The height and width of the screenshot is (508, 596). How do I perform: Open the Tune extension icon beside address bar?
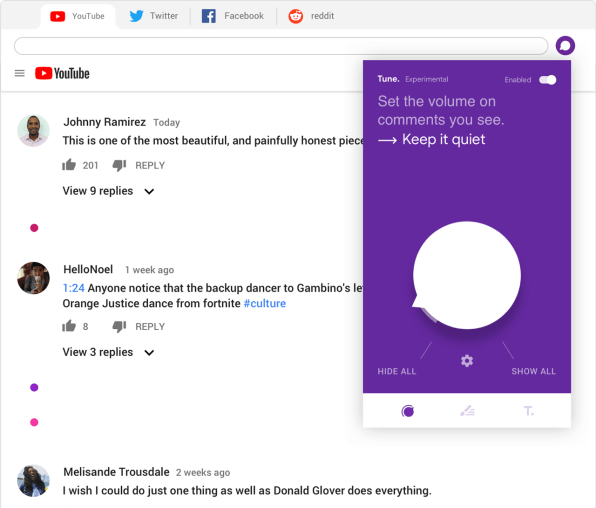565,46
